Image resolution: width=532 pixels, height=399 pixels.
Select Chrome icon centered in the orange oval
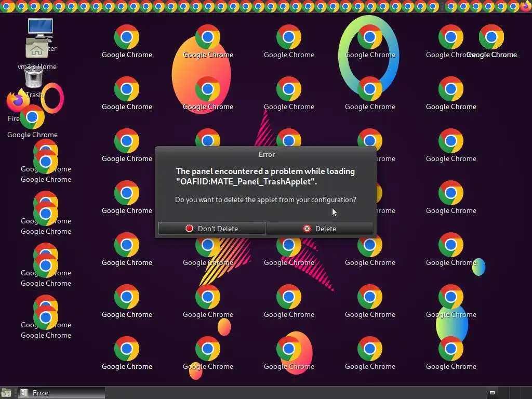coord(208,89)
